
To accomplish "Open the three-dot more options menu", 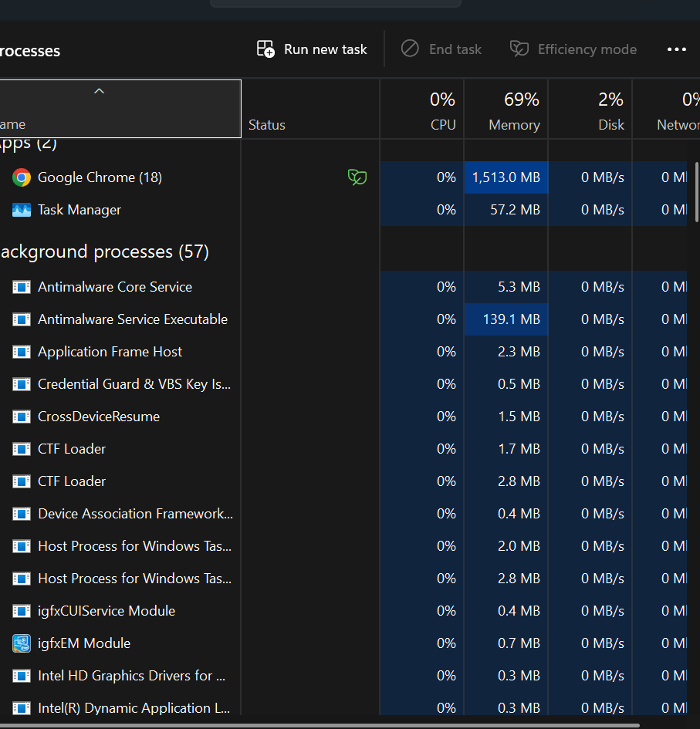I will [676, 49].
